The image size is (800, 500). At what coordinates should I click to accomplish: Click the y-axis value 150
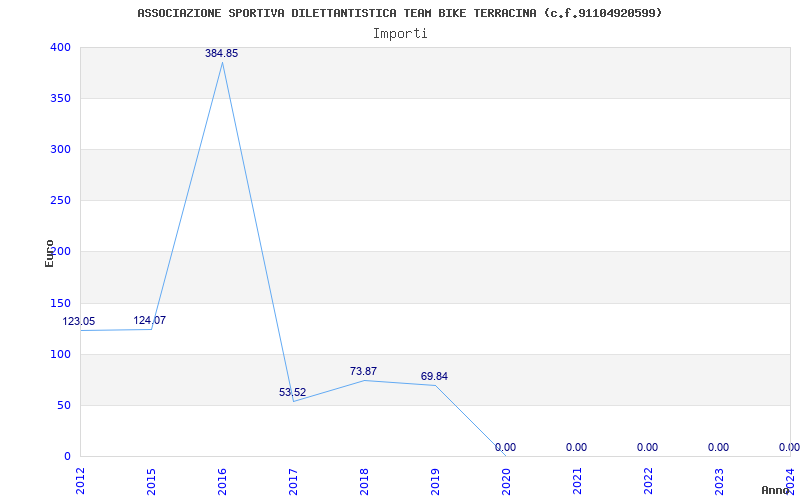pos(60,303)
